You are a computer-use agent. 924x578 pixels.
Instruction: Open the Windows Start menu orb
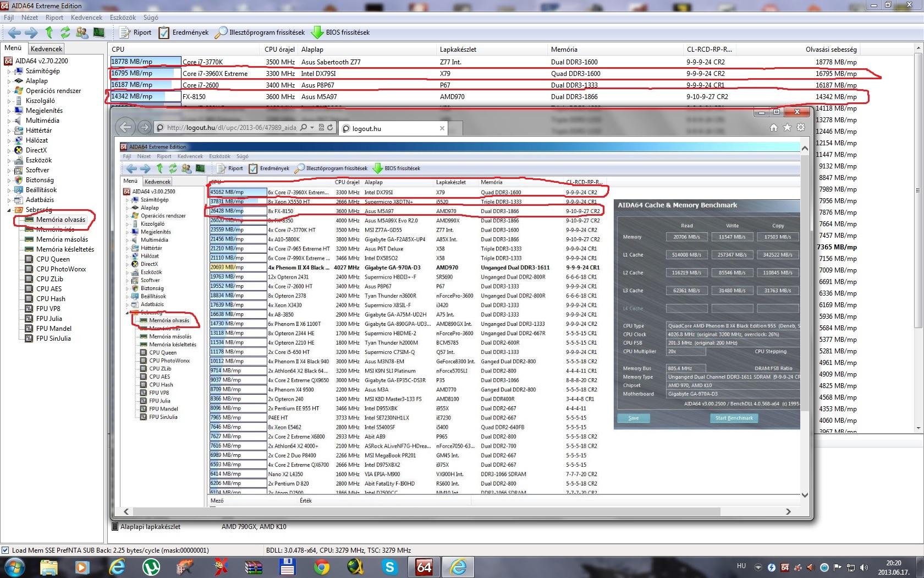pyautogui.click(x=14, y=566)
